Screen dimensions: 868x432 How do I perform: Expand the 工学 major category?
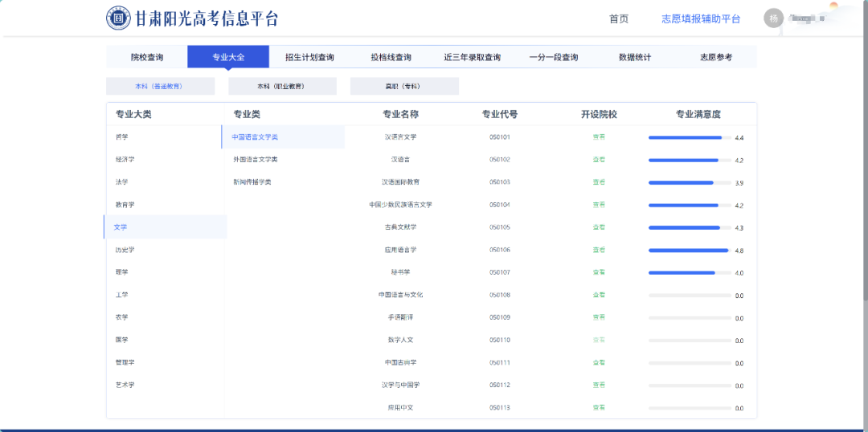[x=122, y=295]
